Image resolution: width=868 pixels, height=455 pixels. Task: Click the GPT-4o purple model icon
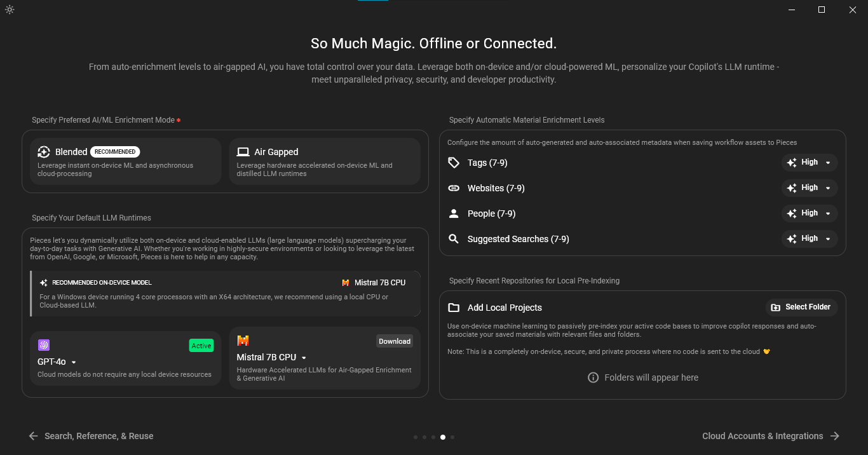coord(44,345)
